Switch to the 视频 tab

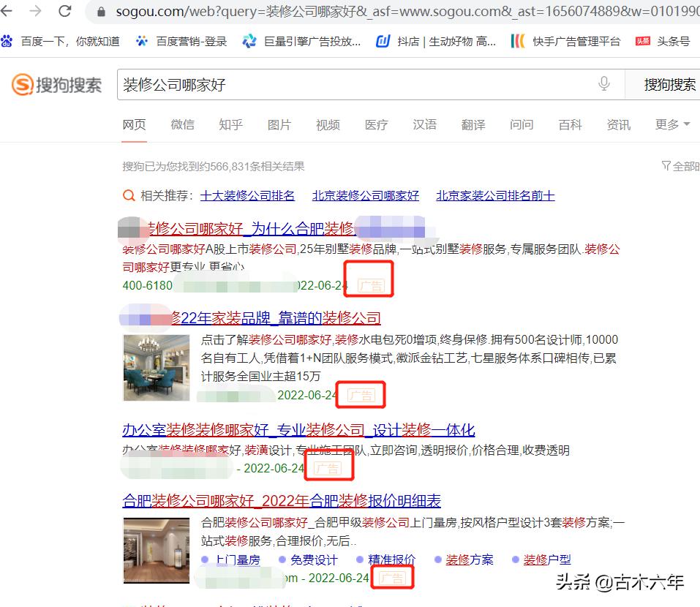[328, 124]
